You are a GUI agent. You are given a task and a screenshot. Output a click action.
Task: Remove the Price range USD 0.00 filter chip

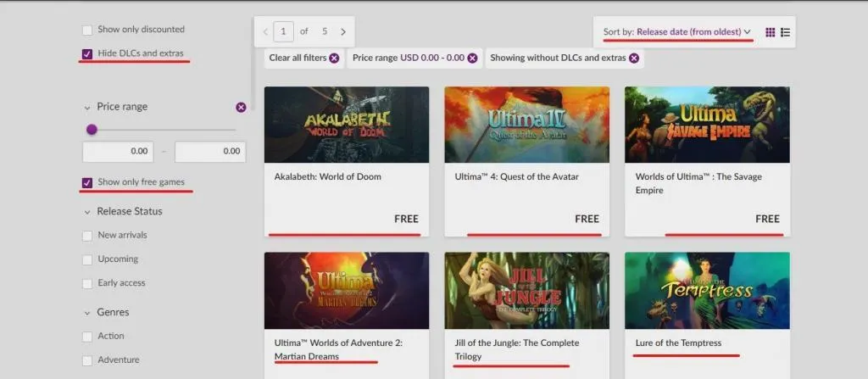pyautogui.click(x=471, y=59)
